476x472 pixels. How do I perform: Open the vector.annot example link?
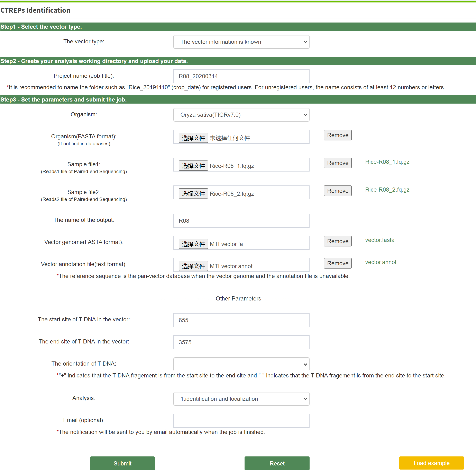point(380,262)
